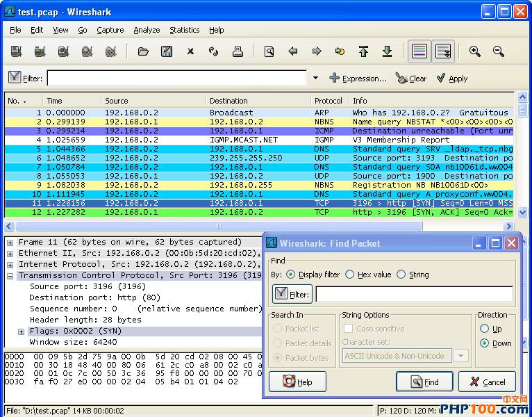Choose the Up direction radio button

pos(485,329)
